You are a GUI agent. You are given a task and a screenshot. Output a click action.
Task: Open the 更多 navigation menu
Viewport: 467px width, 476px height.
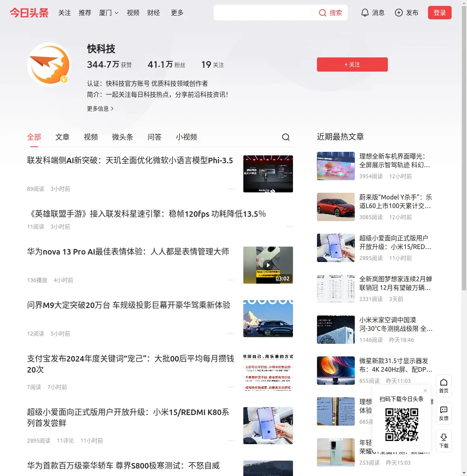pyautogui.click(x=177, y=13)
